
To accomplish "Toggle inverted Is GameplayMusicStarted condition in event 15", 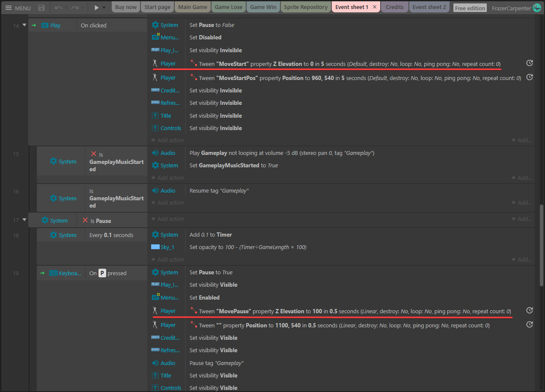I will point(94,154).
